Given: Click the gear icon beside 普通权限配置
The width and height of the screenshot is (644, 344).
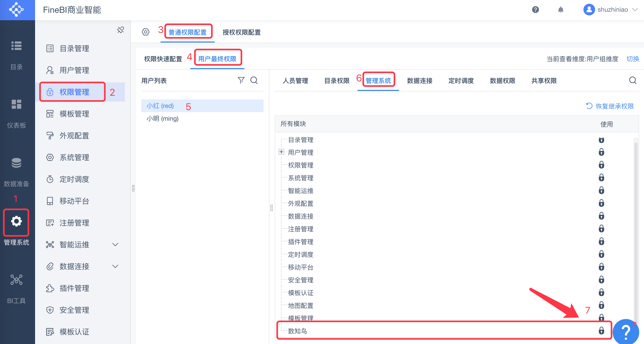Looking at the screenshot, I should click(x=146, y=32).
